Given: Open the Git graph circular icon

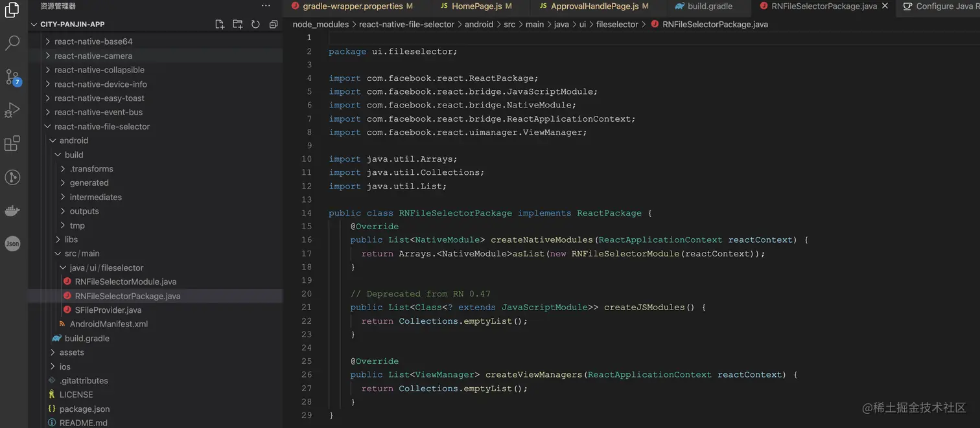Looking at the screenshot, I should tap(12, 177).
